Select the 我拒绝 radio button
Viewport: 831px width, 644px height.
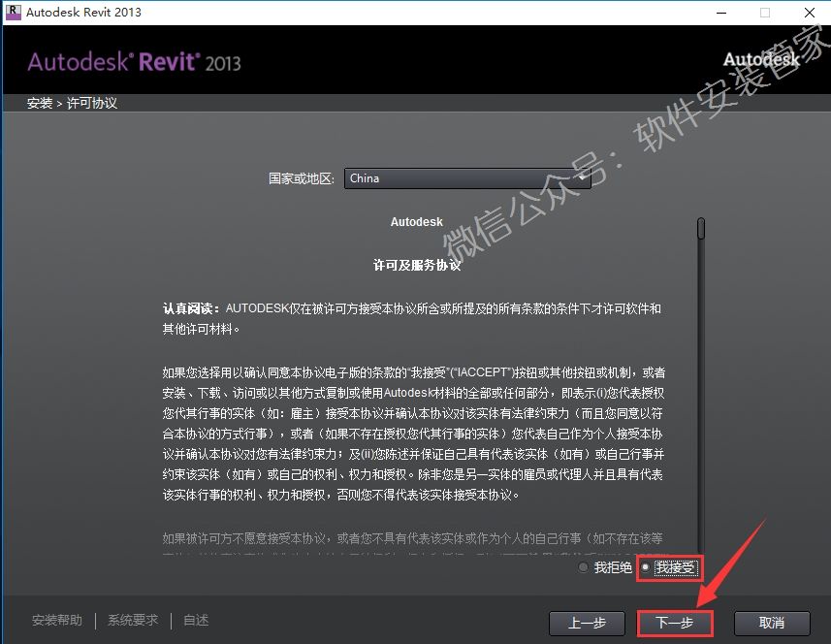(583, 567)
